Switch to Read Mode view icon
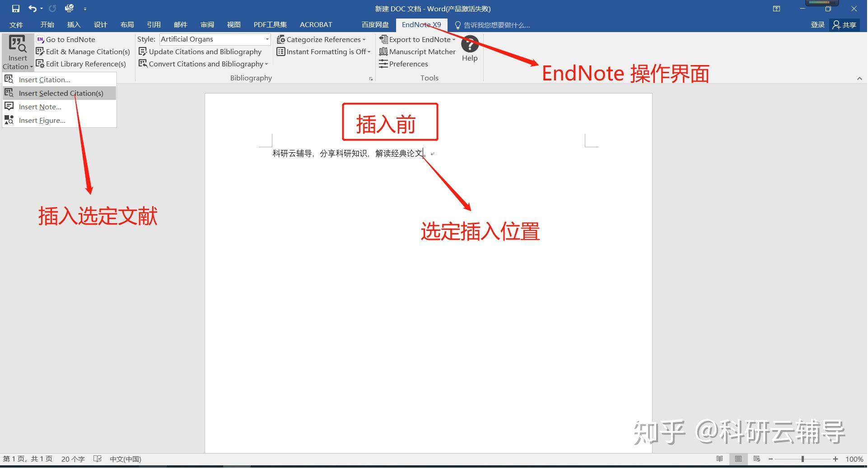The height and width of the screenshot is (468, 868). 720,459
